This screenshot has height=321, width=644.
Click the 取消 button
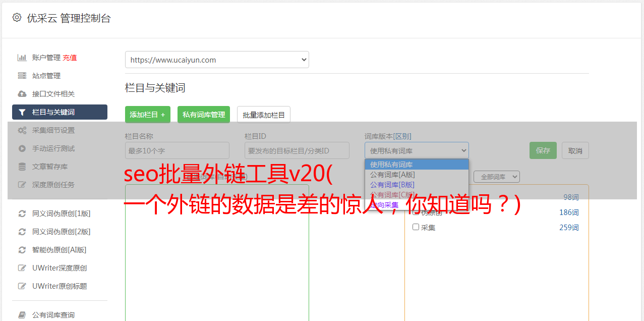click(575, 150)
